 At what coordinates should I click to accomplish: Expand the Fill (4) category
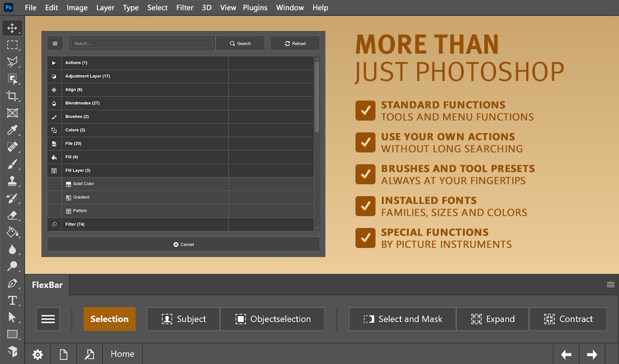[x=181, y=157]
